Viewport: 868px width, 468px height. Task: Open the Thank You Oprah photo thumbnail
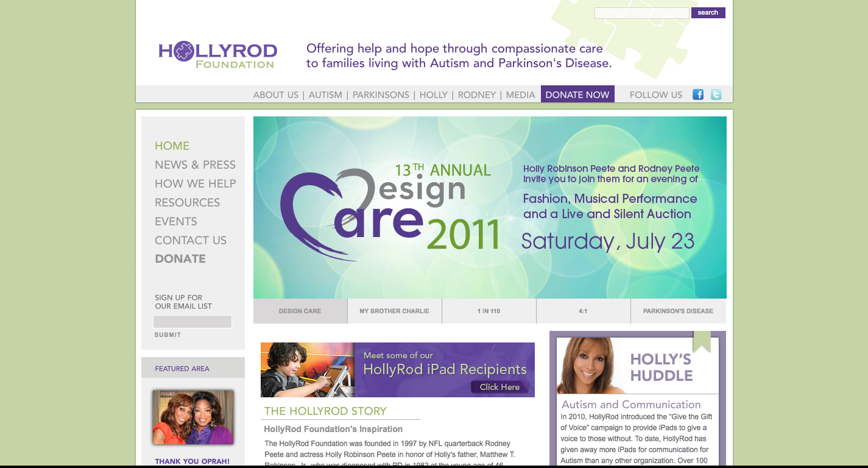point(192,417)
